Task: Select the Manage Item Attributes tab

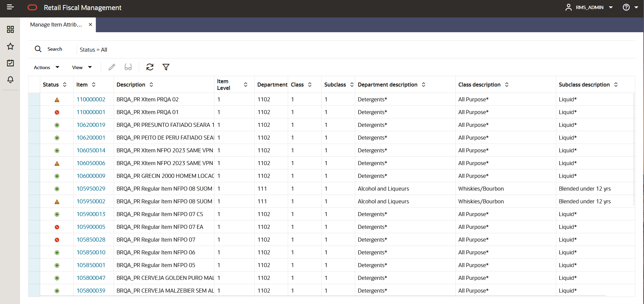Action: click(x=56, y=24)
